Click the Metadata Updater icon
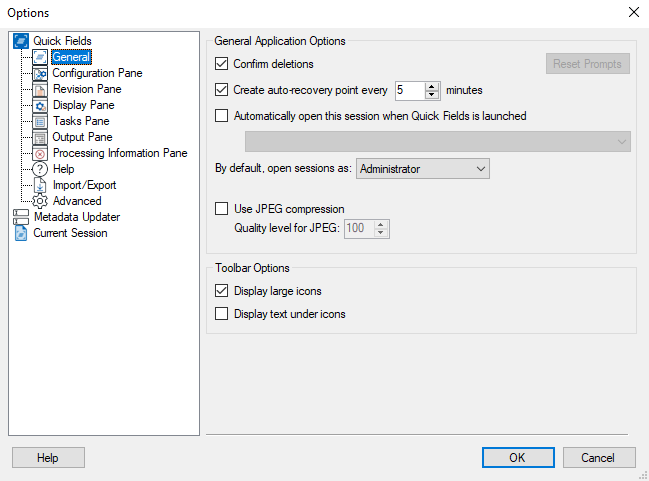649x481 pixels. (21, 217)
